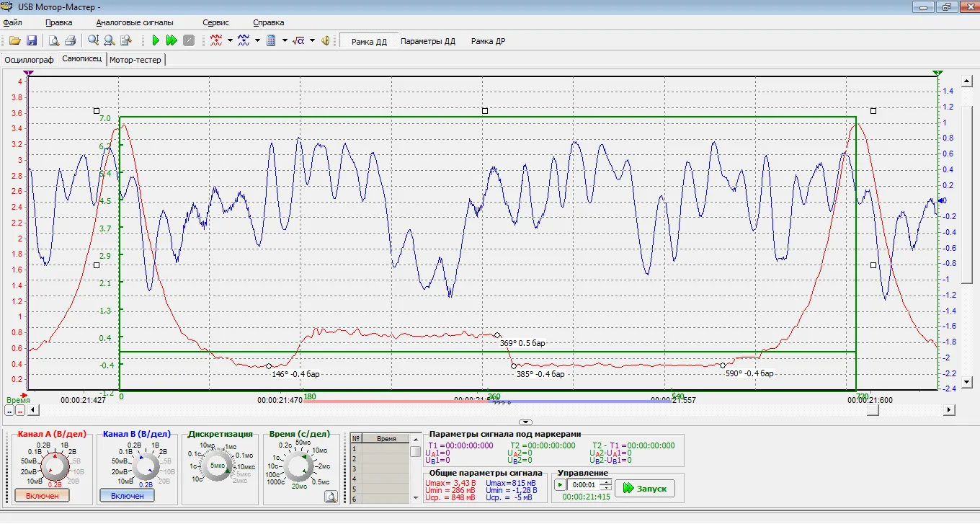Image resolution: width=980 pixels, height=524 pixels.
Task: Open the Правка menu
Action: 59,22
